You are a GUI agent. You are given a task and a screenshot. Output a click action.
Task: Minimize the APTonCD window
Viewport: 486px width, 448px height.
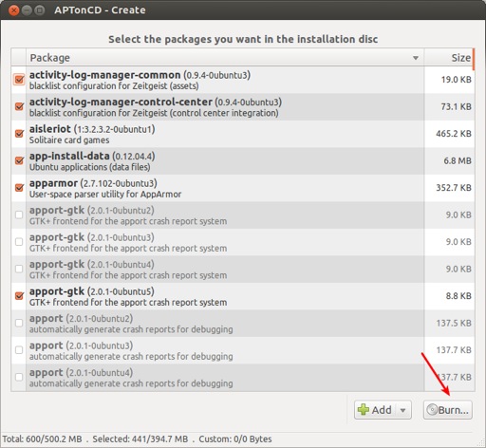coord(27,10)
